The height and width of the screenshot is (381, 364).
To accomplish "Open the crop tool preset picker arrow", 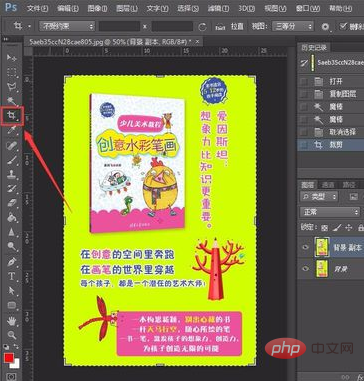I will point(30,26).
